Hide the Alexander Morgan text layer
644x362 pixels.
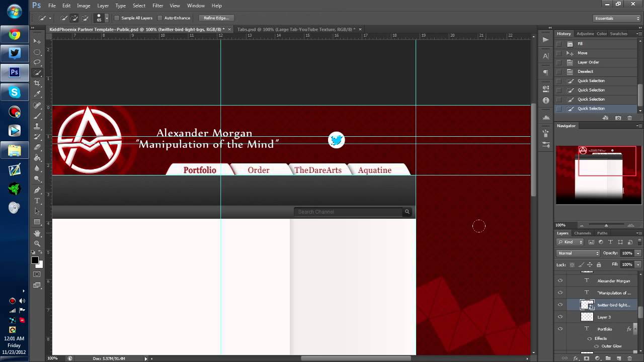pos(560,281)
